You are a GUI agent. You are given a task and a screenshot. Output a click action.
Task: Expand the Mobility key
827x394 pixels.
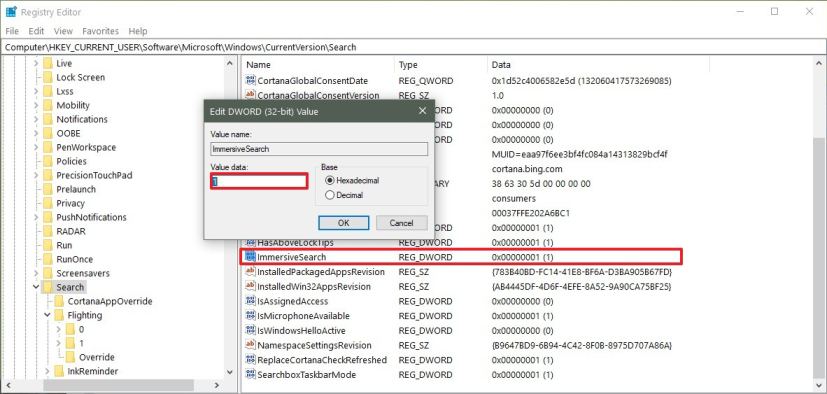click(36, 105)
